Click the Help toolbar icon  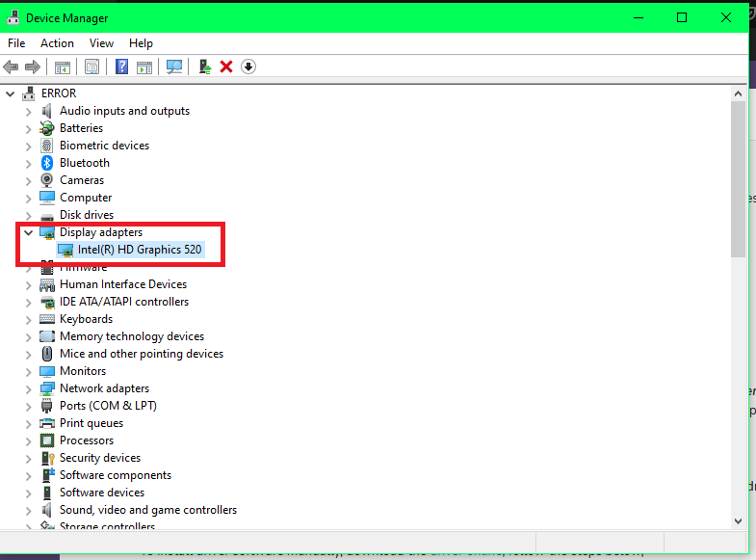pos(122,67)
